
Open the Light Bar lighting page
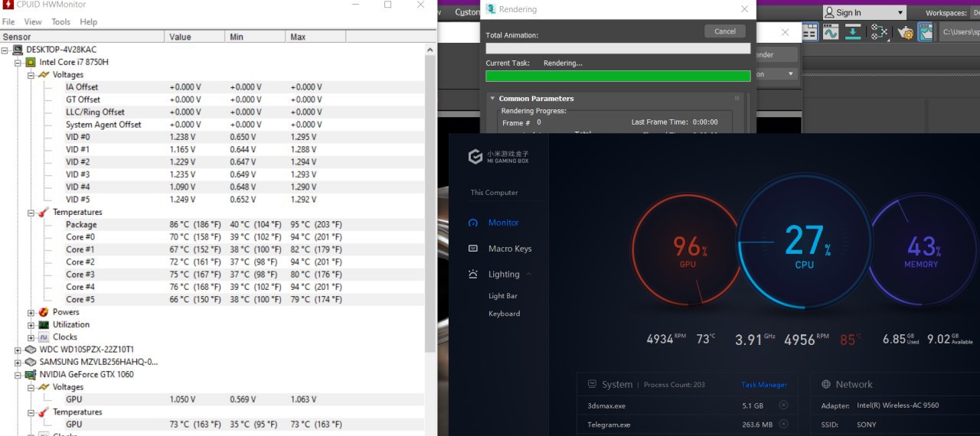pos(503,296)
